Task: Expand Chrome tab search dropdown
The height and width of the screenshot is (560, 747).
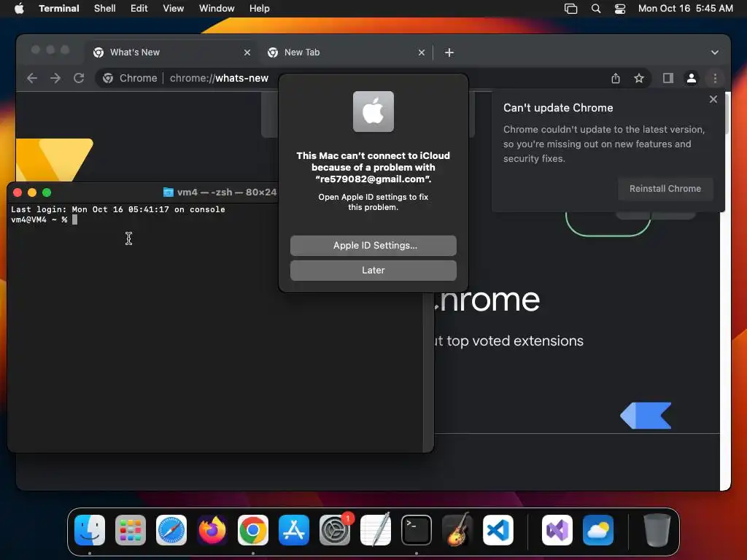Action: 715,52
